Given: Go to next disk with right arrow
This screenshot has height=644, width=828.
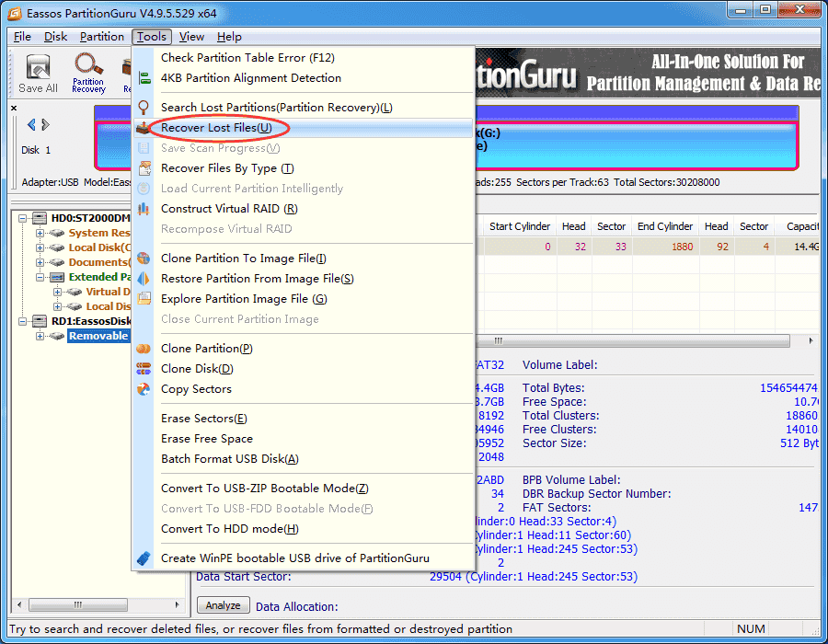Looking at the screenshot, I should tap(44, 125).
